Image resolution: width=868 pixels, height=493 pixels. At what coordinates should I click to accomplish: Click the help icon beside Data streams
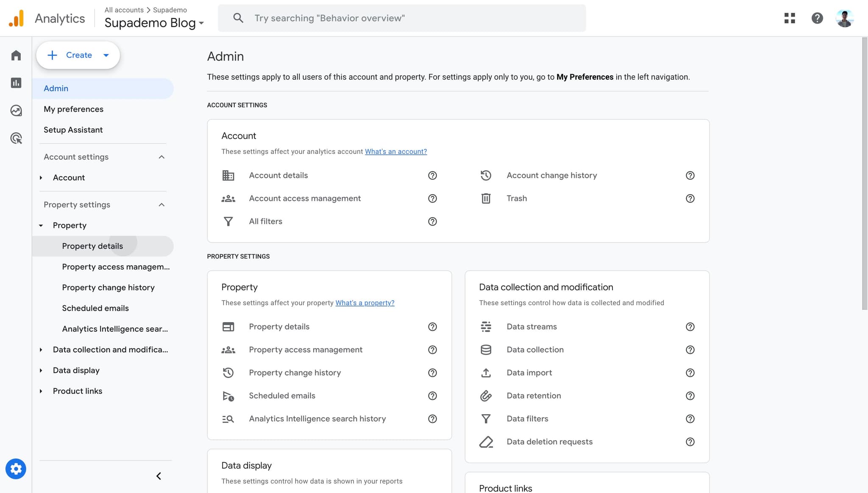[690, 327]
